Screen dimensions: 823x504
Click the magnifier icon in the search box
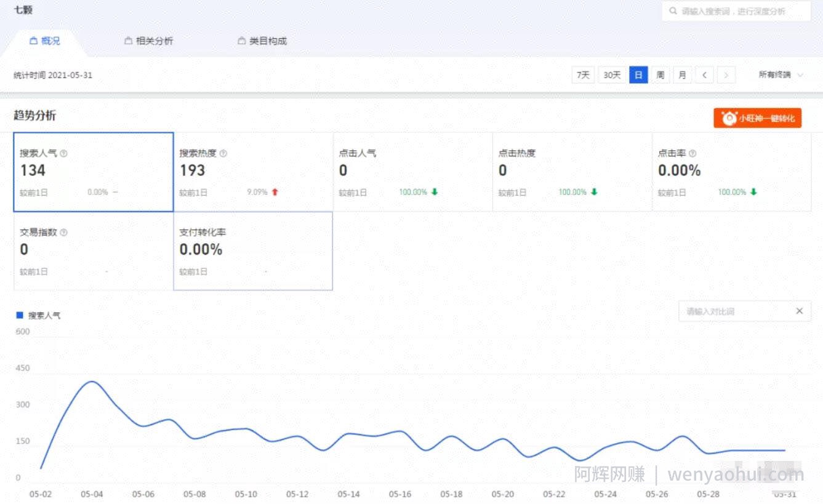tap(673, 11)
